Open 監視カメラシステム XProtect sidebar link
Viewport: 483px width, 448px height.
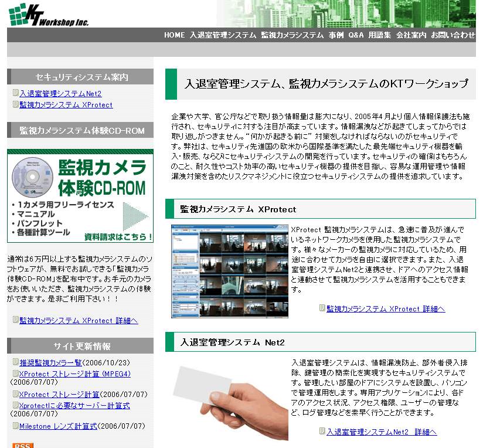pos(66,105)
